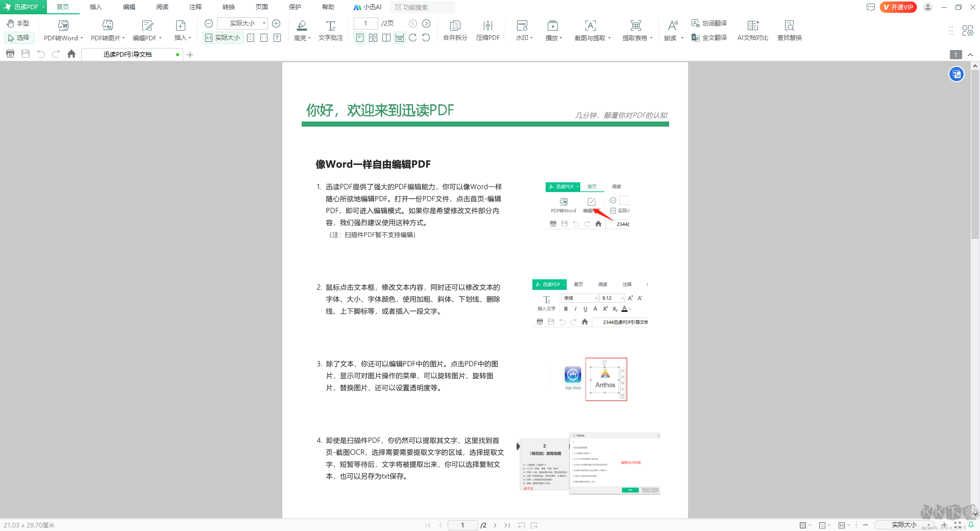Redo action in quick toolbar
The height and width of the screenshot is (531, 980).
(56, 54)
